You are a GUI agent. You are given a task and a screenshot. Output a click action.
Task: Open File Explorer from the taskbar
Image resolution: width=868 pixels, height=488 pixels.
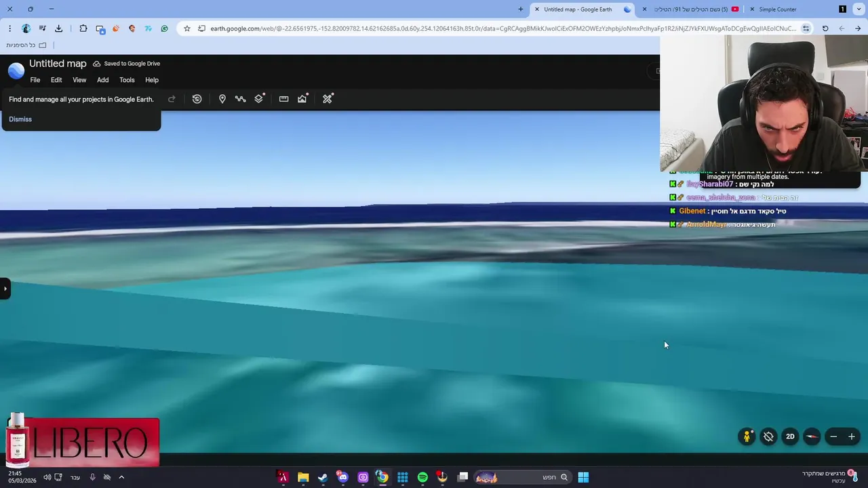tap(303, 477)
